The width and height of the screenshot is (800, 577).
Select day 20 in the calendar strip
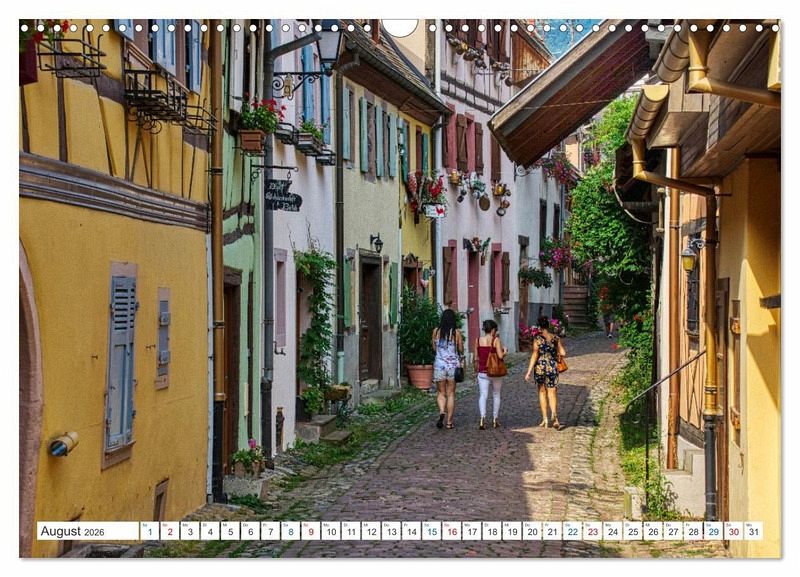(x=533, y=531)
